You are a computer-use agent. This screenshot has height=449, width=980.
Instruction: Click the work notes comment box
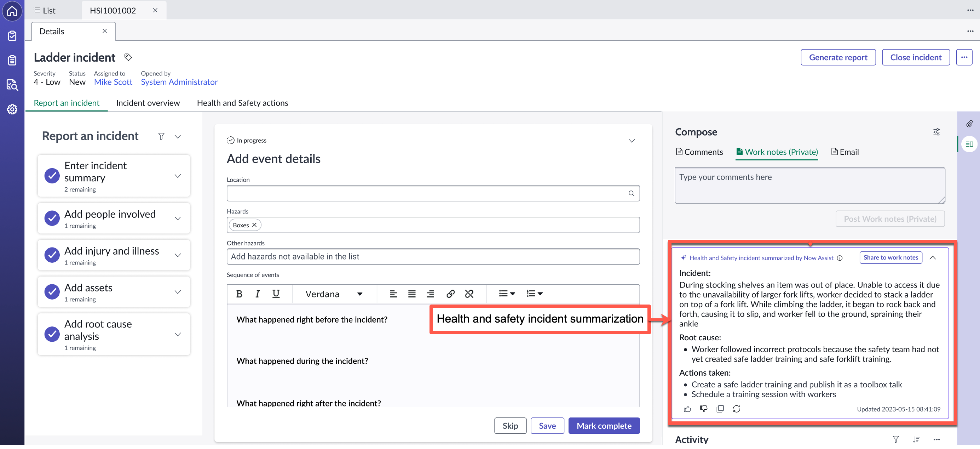pos(809,186)
